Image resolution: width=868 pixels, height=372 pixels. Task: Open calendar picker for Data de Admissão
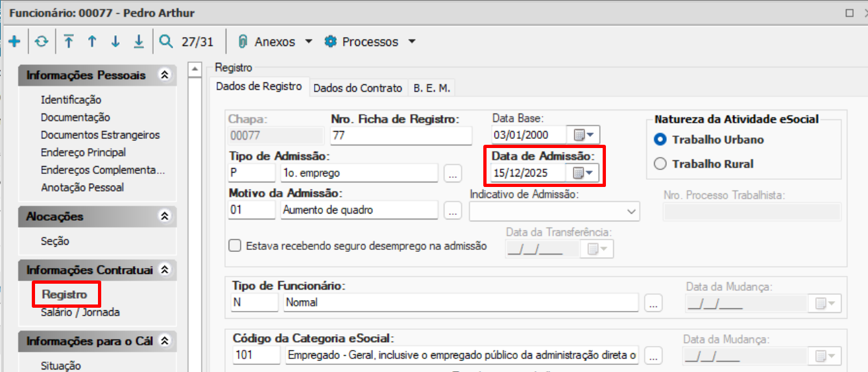tap(583, 173)
